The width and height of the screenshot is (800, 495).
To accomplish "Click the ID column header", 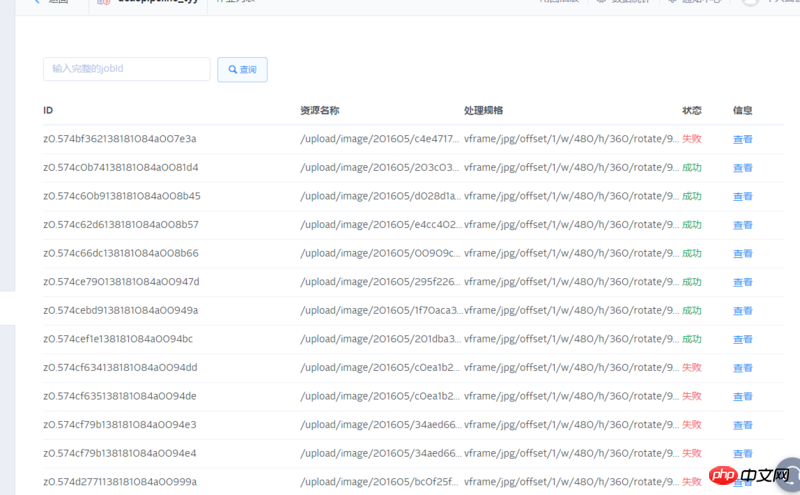I will 48,111.
